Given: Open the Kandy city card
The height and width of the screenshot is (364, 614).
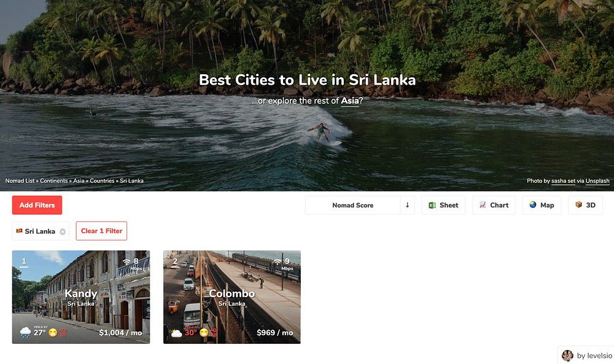Looking at the screenshot, I should click(x=81, y=297).
